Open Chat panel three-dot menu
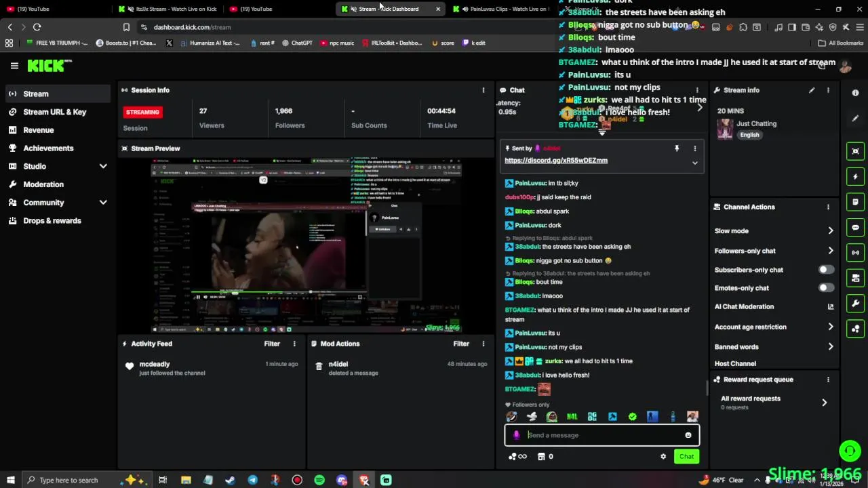This screenshot has width=868, height=488. pyautogui.click(x=697, y=90)
